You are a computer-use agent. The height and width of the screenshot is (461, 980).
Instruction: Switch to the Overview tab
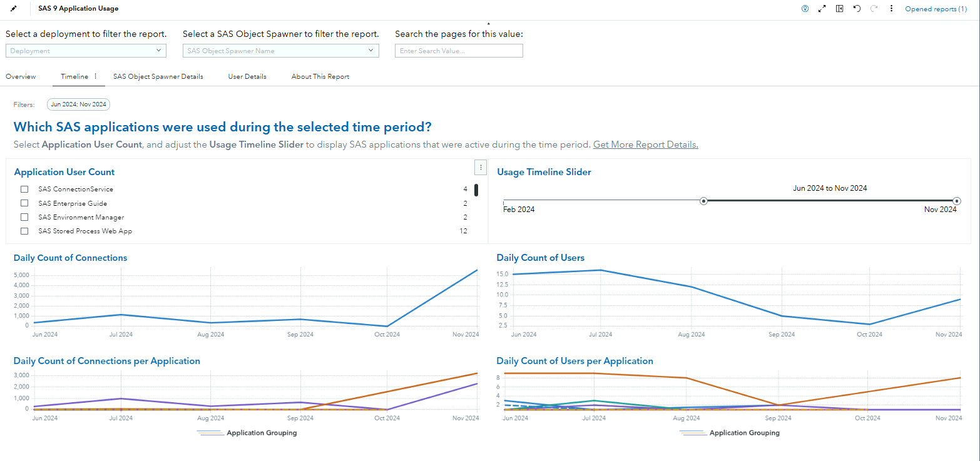point(21,76)
